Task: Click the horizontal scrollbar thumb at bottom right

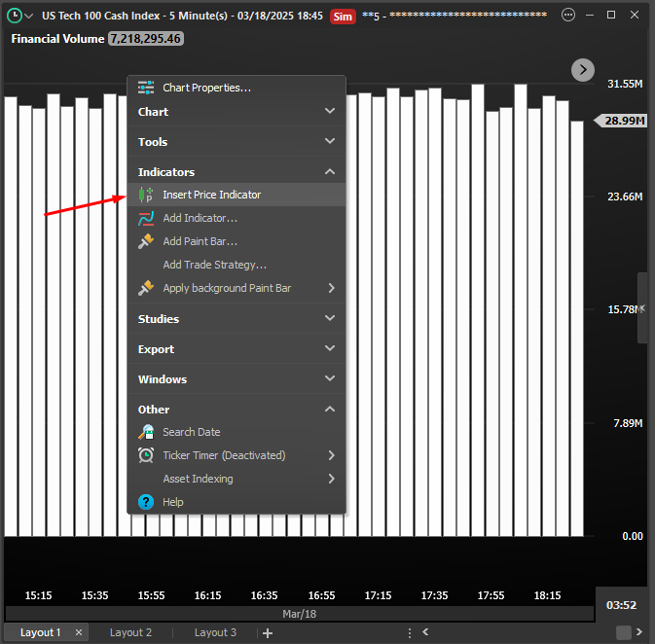Action: tap(623, 632)
